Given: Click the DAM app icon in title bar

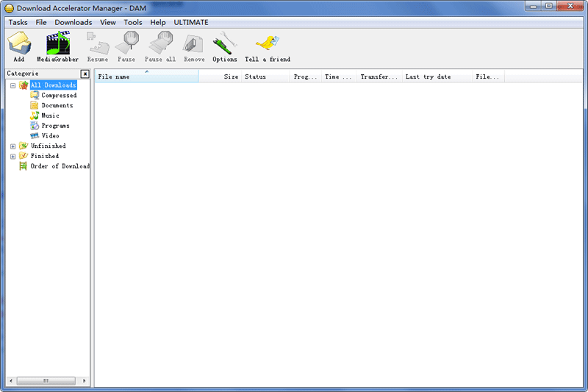Looking at the screenshot, I should click(9, 8).
